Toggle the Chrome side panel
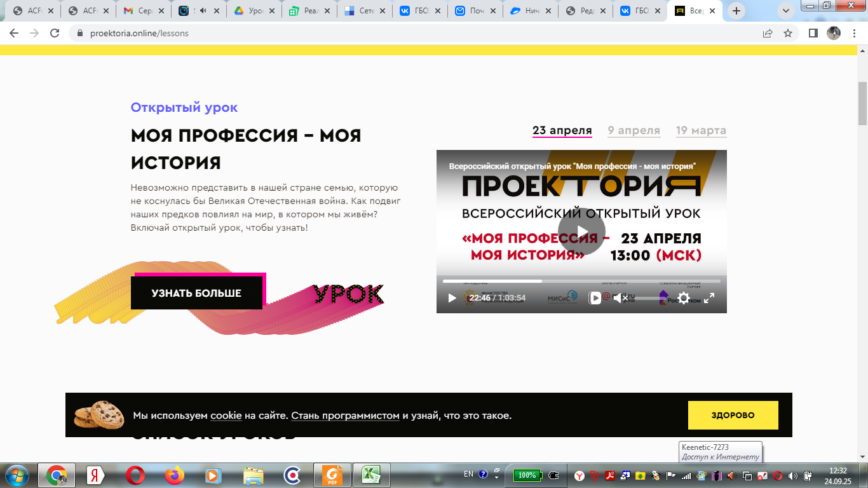868x488 pixels. pos(813,33)
